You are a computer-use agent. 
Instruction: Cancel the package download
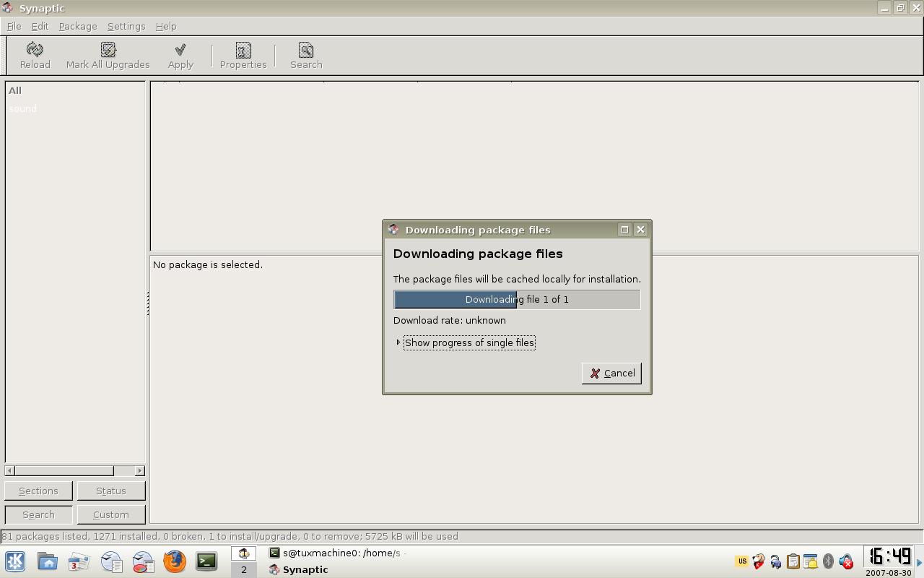click(x=611, y=373)
